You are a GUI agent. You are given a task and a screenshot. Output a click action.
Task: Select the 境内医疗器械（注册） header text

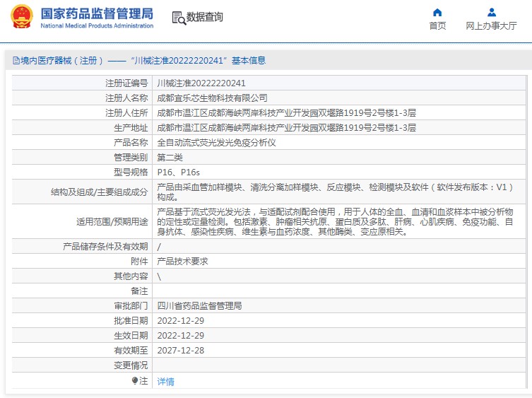pyautogui.click(x=61, y=61)
